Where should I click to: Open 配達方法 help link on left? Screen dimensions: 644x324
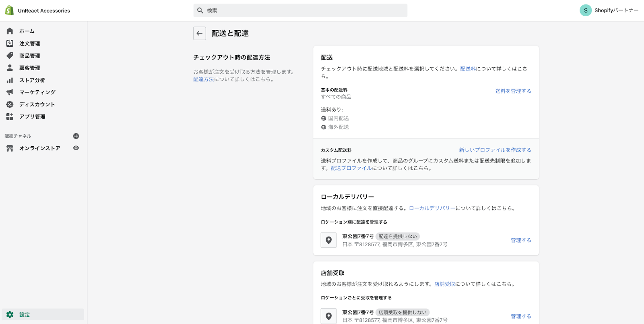[204, 79]
